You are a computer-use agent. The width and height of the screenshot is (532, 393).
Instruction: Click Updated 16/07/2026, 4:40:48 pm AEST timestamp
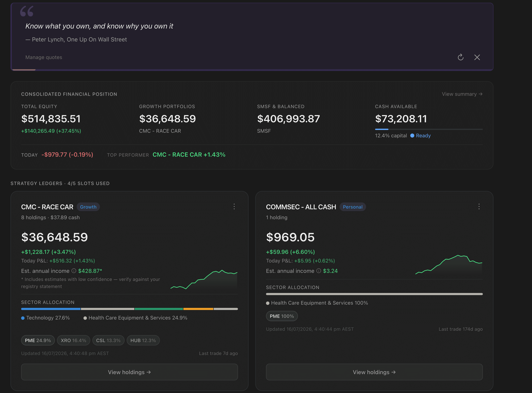click(65, 353)
